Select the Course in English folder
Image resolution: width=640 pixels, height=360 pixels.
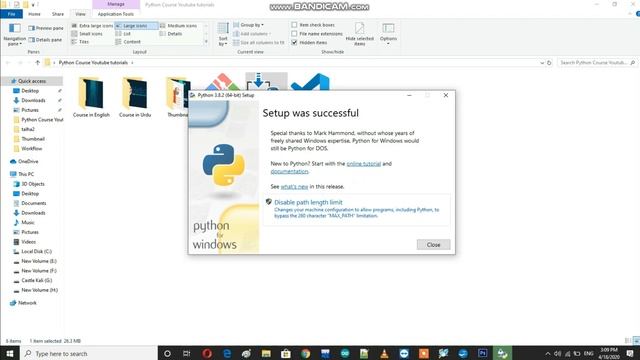point(91,96)
